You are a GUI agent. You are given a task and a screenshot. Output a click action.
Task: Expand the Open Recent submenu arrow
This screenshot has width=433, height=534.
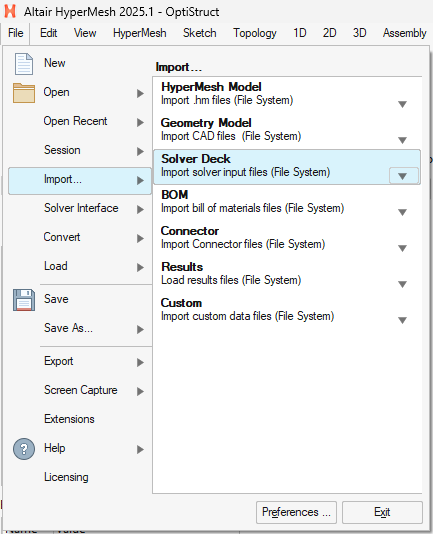[140, 122]
